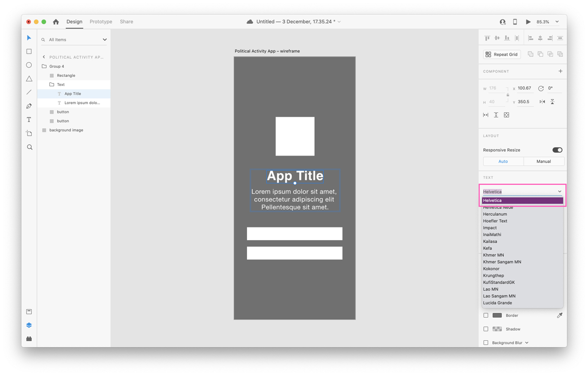The width and height of the screenshot is (588, 375).
Task: Go to the Home screen icon
Action: 56,22
